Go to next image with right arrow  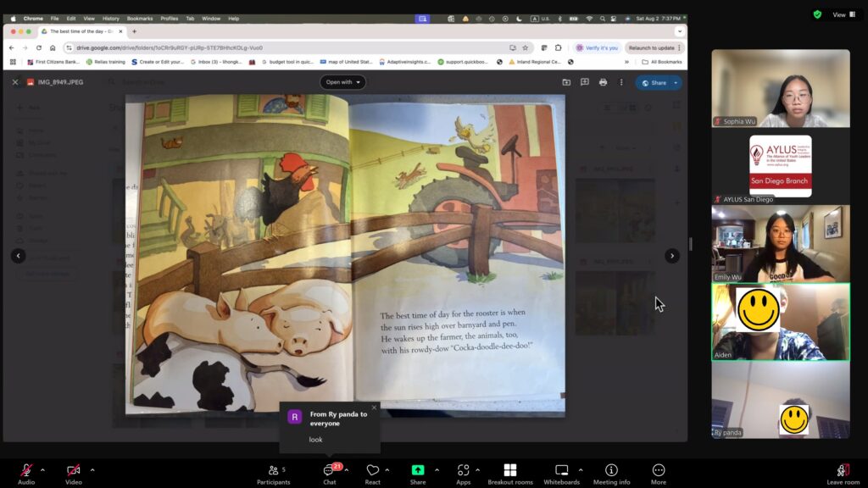[672, 256]
